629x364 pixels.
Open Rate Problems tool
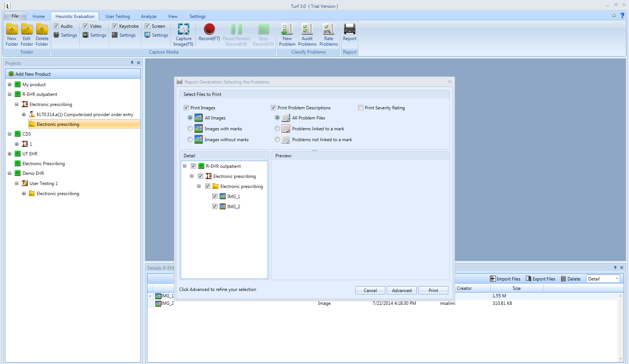point(328,29)
